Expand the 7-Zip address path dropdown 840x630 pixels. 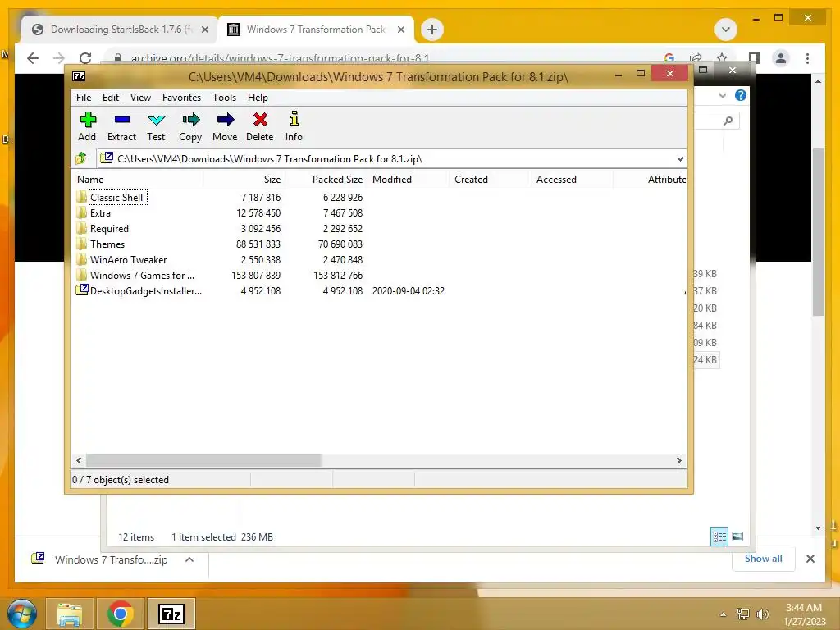(x=680, y=158)
